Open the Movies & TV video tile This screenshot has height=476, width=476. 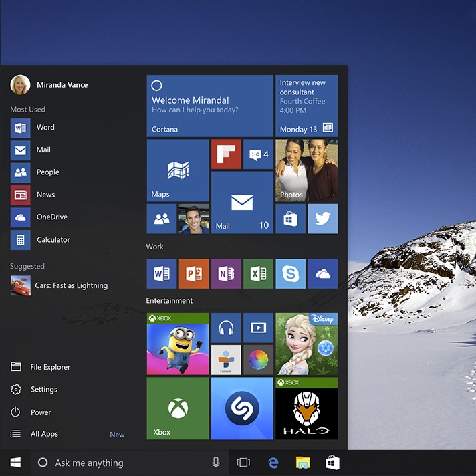coord(258,328)
